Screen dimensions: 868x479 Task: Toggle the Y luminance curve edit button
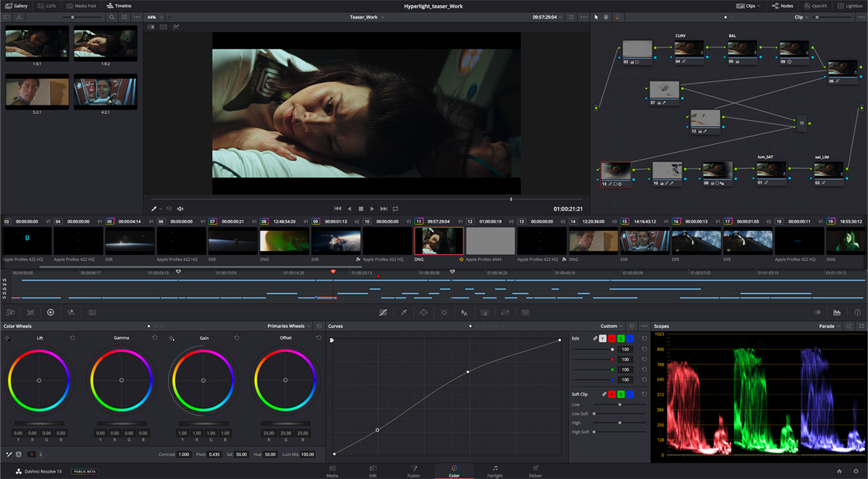603,339
